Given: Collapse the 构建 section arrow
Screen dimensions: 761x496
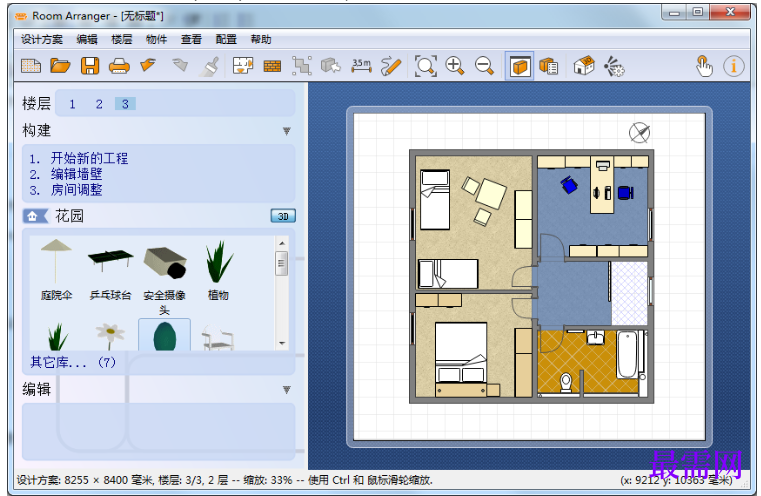Looking at the screenshot, I should click(x=287, y=131).
